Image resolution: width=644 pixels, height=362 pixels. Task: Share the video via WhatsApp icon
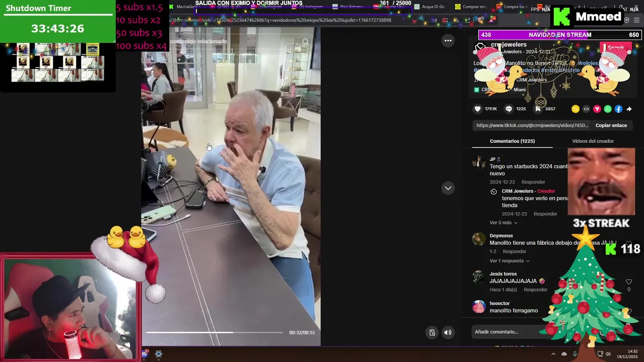608,109
